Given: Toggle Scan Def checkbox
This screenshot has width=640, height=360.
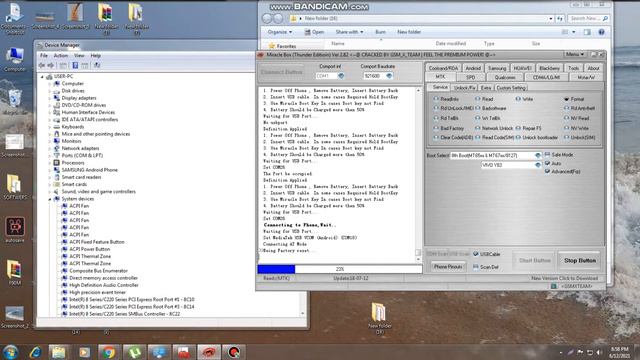Looking at the screenshot, I should coord(476,267).
